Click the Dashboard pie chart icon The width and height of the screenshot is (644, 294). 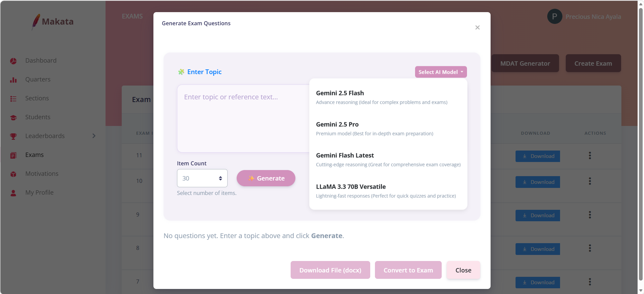point(13,61)
